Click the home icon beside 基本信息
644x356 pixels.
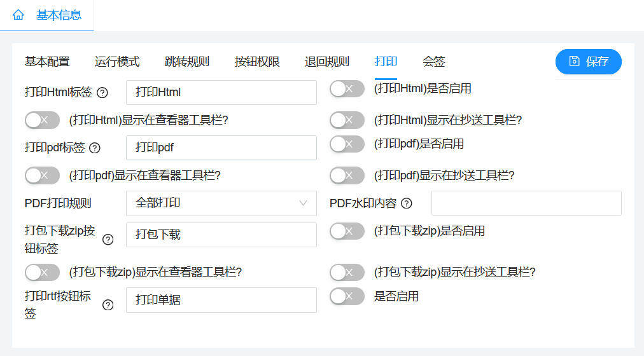point(18,15)
